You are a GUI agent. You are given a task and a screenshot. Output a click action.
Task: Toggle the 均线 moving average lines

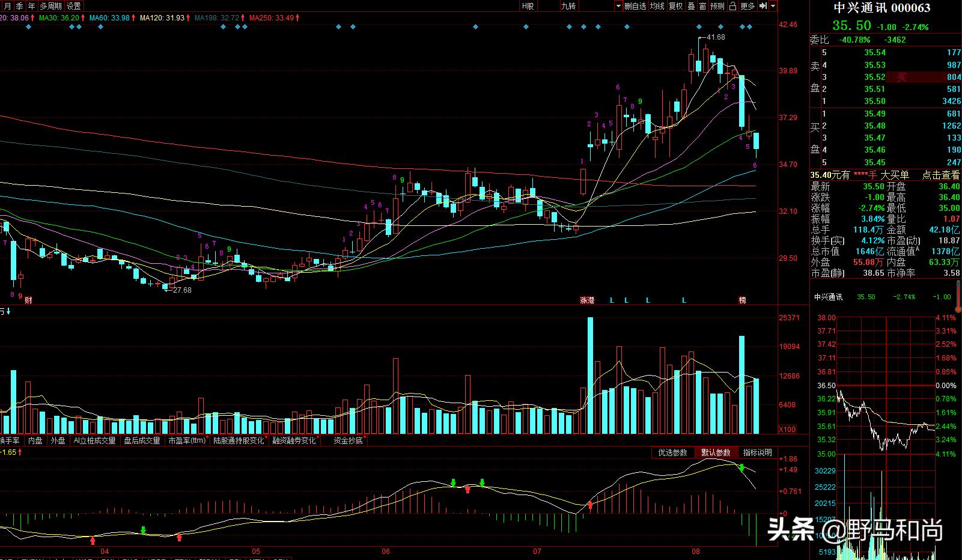(x=657, y=6)
